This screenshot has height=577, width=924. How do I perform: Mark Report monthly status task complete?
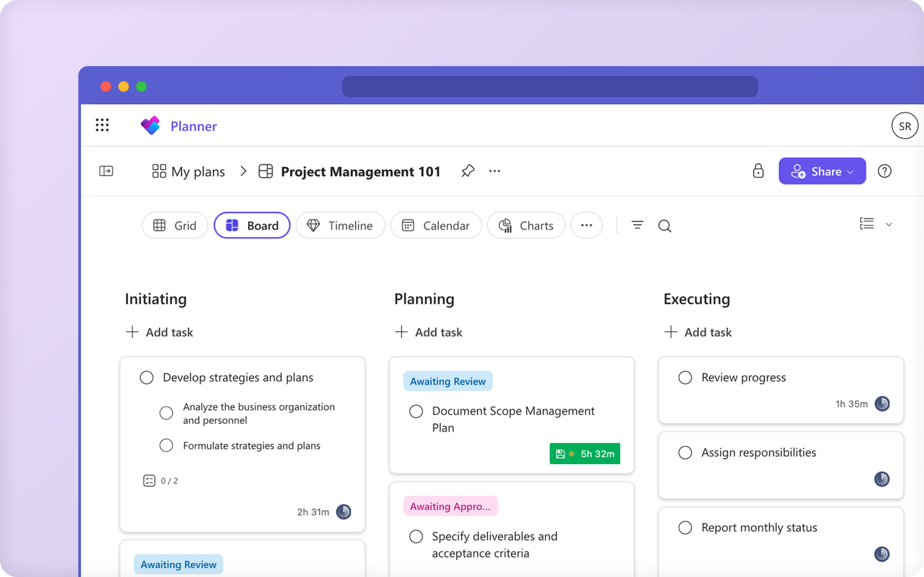685,528
